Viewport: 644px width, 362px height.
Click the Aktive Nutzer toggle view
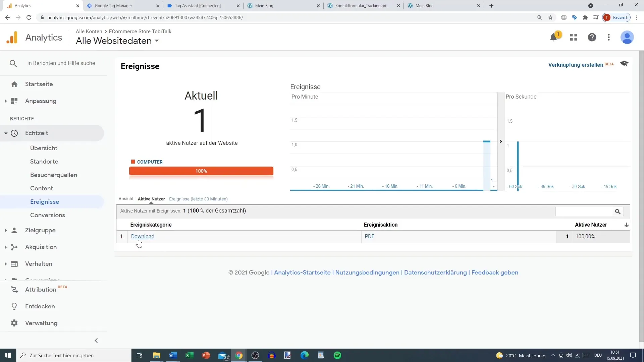[151, 198]
